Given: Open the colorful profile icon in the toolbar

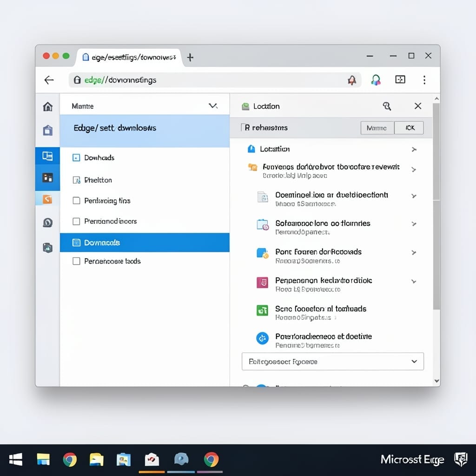Looking at the screenshot, I should click(x=376, y=80).
